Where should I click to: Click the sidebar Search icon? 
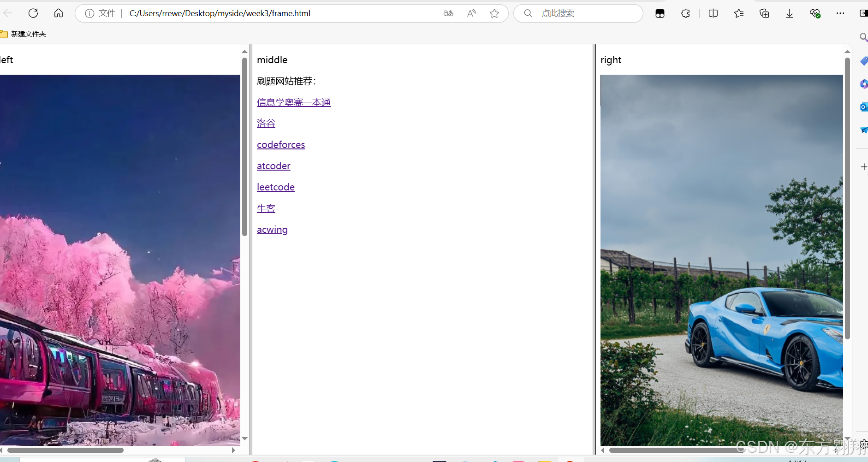coord(863,37)
